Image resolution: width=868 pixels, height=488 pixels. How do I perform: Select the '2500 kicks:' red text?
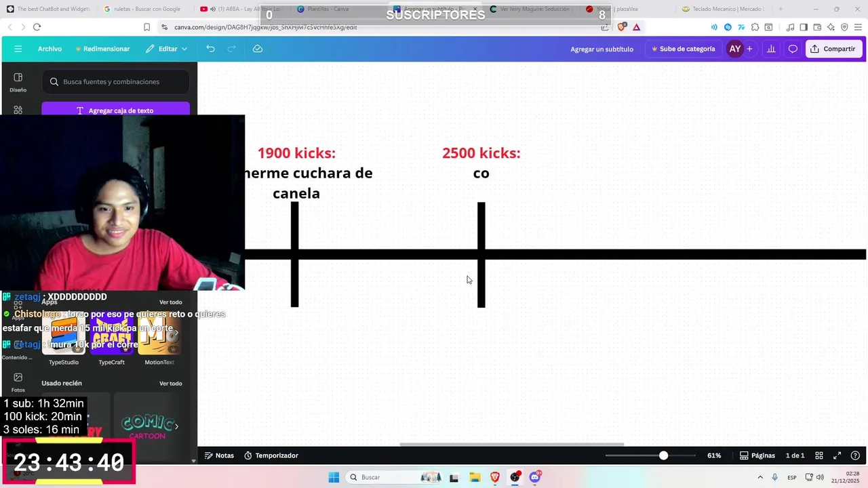pos(481,153)
